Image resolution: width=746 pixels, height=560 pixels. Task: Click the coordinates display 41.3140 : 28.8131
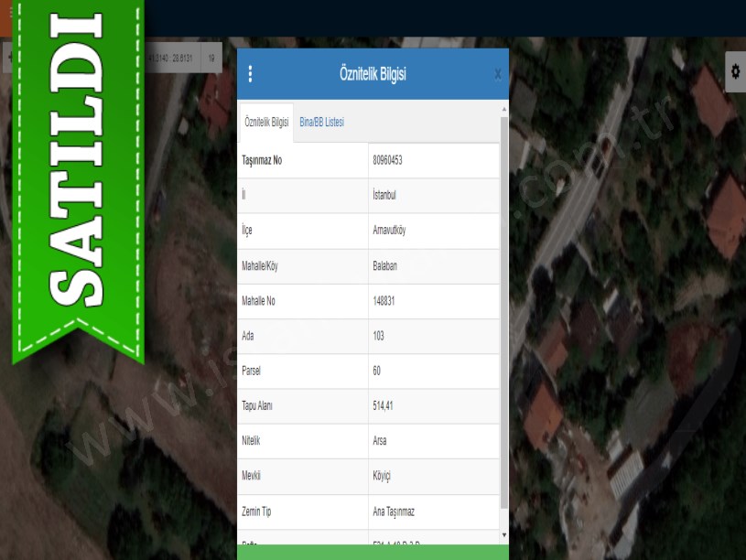pos(170,58)
